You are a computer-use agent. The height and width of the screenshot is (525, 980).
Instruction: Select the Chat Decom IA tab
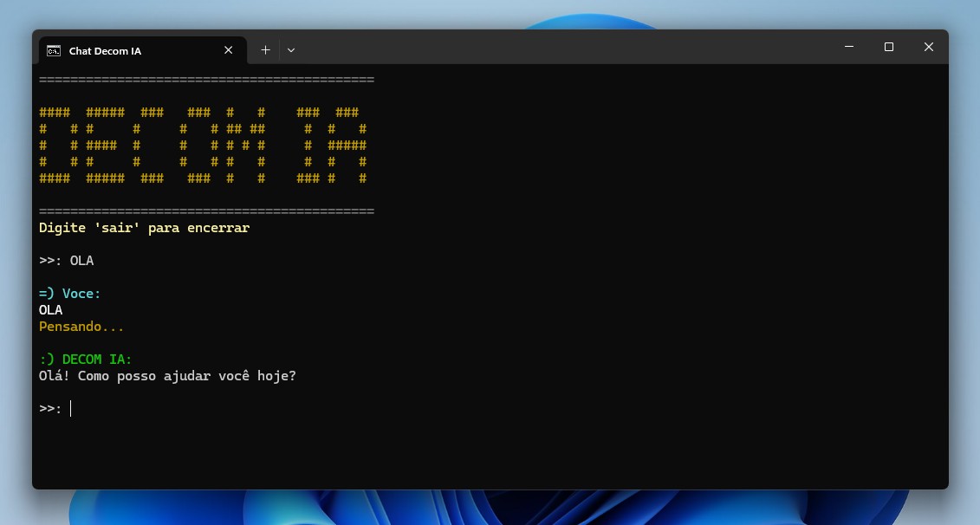[x=142, y=50]
